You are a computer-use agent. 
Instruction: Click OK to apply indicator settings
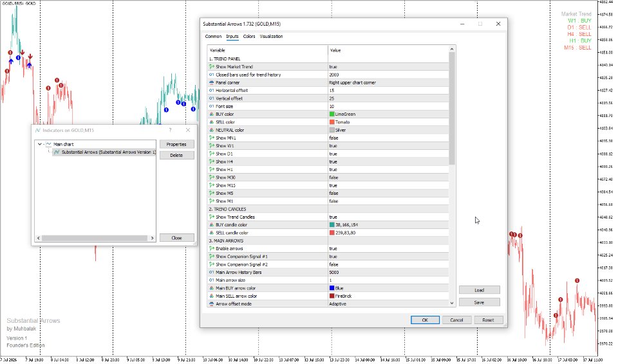pos(425,320)
